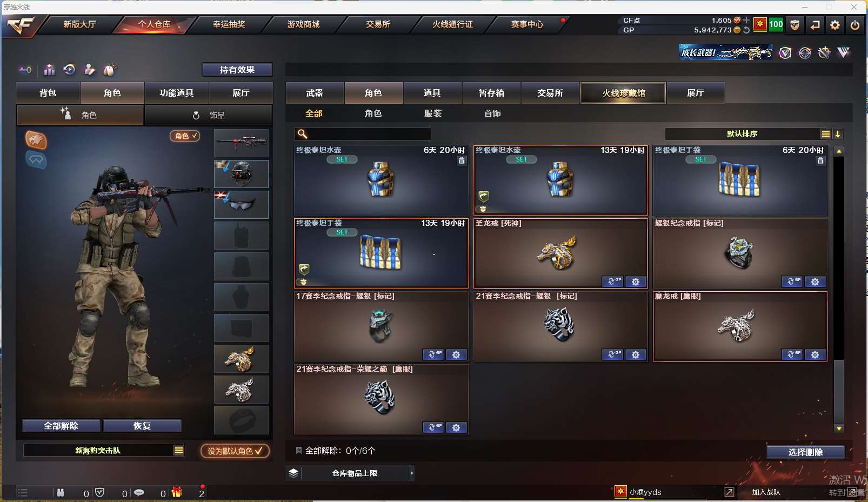Toggle sort direction arrow button
This screenshot has height=502, width=868.
pyautogui.click(x=838, y=134)
